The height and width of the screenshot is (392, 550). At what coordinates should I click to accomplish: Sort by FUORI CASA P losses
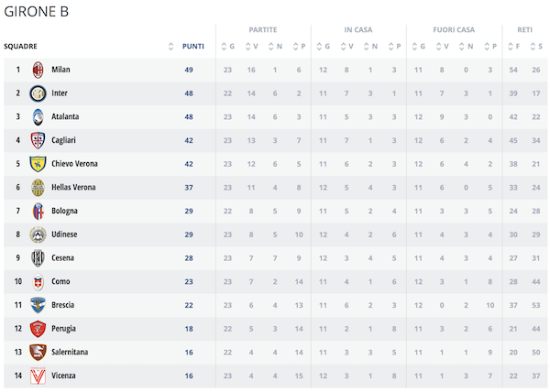[x=490, y=46]
